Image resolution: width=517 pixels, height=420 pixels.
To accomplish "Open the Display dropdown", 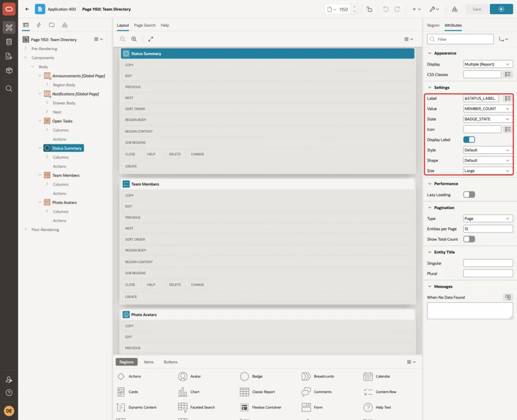I will coord(488,64).
